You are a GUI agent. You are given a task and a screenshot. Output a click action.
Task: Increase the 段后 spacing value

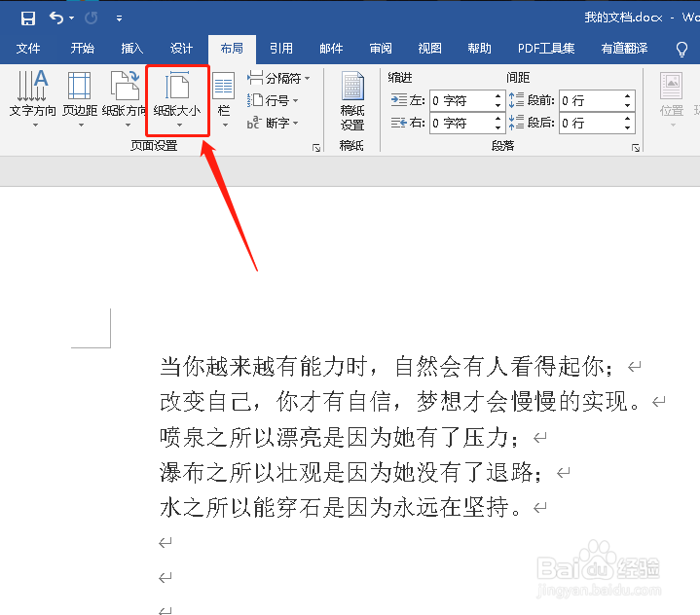click(628, 119)
